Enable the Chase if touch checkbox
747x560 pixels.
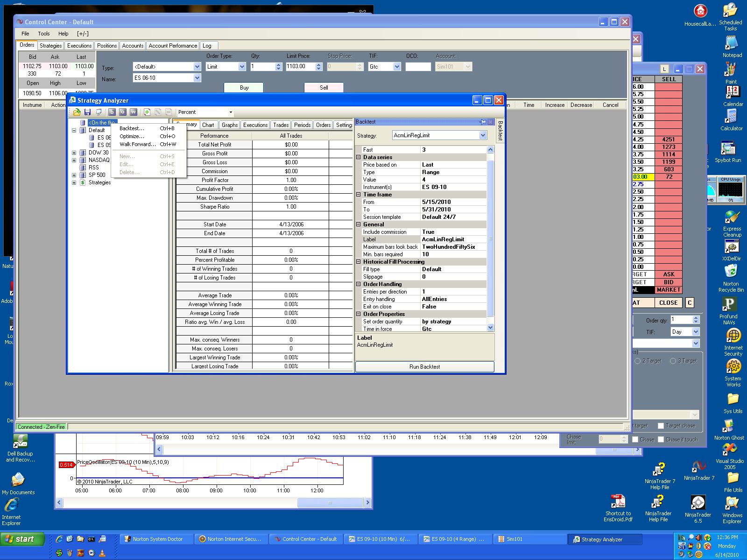[661, 439]
